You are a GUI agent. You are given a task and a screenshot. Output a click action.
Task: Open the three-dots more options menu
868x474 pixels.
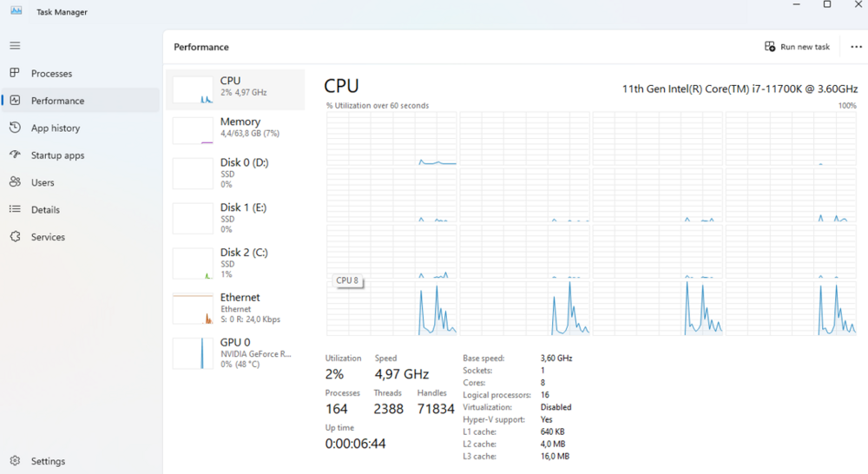856,47
